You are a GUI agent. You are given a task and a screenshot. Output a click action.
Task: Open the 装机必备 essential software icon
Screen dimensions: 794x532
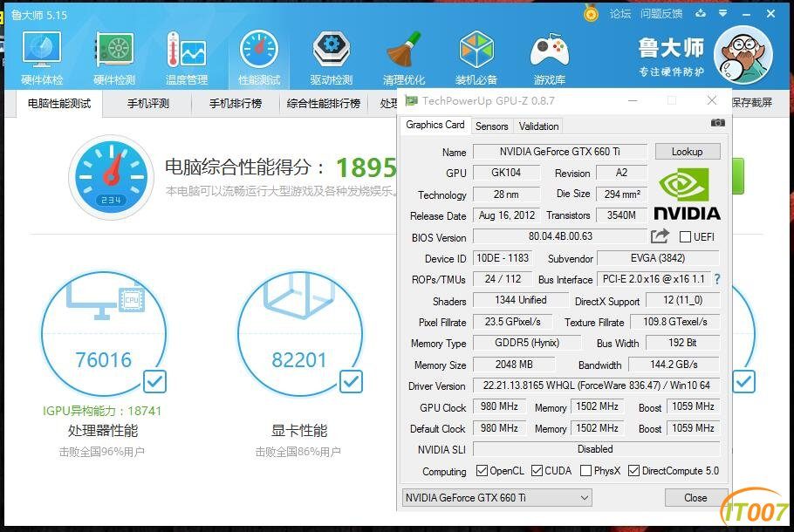pyautogui.click(x=476, y=58)
